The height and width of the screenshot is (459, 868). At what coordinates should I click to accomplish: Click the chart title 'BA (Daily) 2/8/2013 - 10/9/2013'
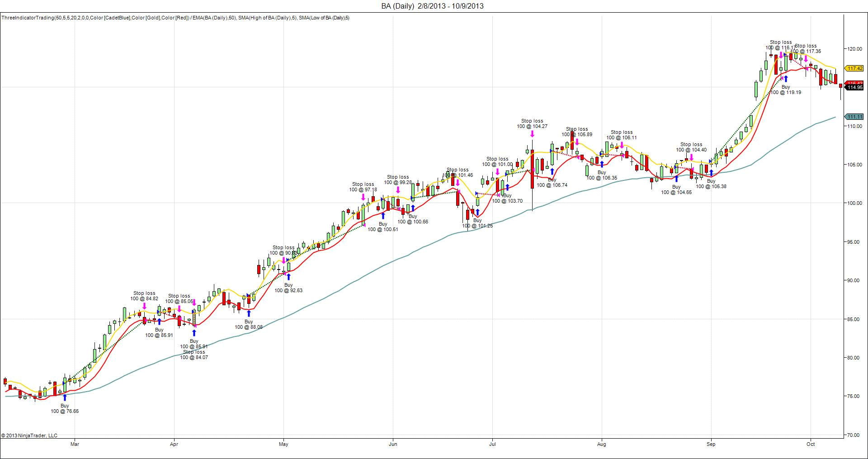click(432, 6)
